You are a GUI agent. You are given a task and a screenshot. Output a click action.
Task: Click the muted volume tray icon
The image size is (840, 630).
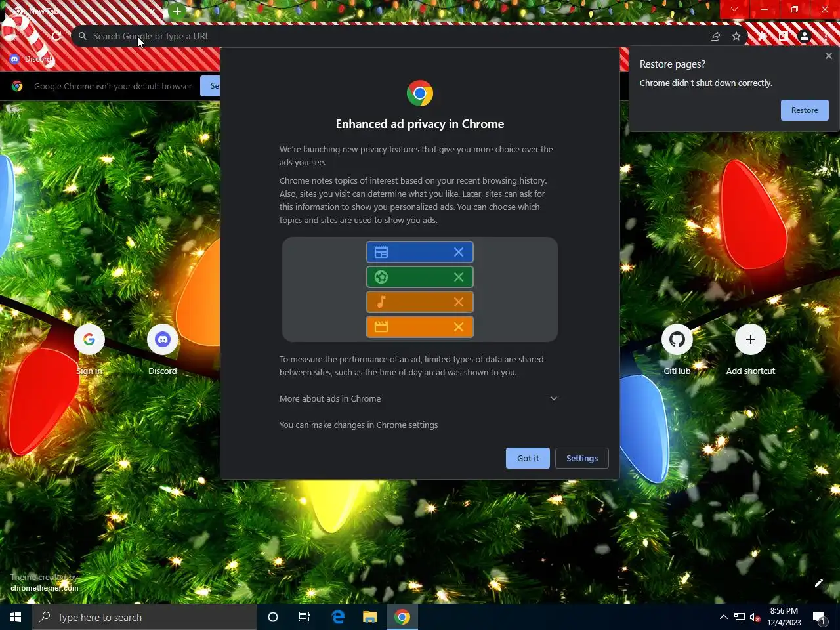(x=755, y=617)
